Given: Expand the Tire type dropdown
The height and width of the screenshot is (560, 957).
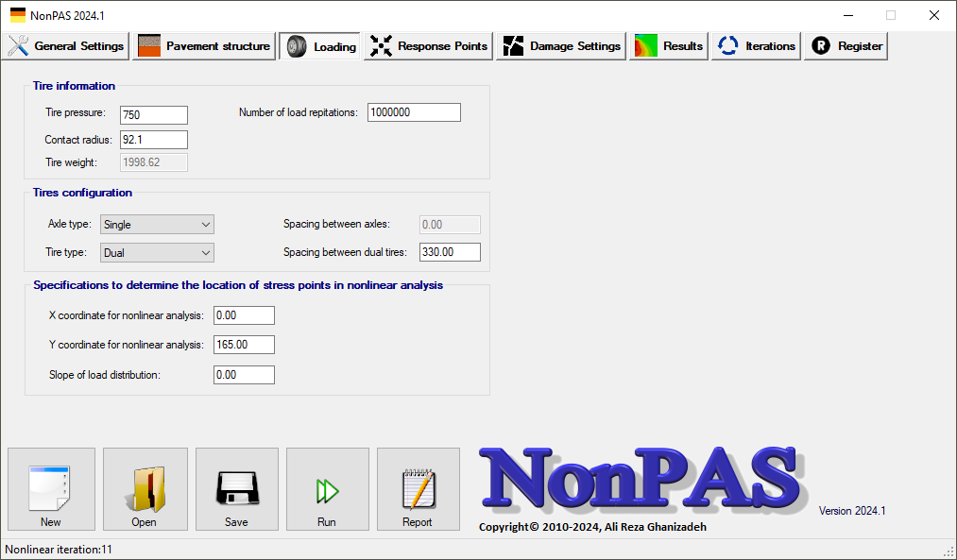Looking at the screenshot, I should tap(157, 253).
